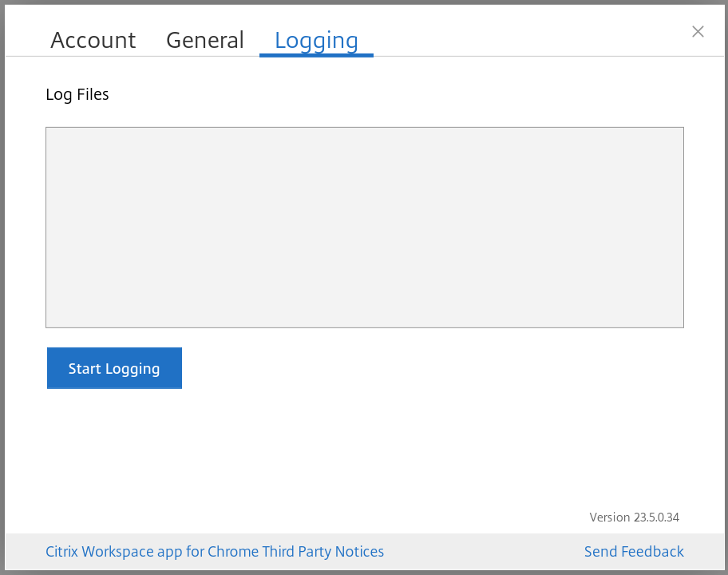The width and height of the screenshot is (728, 575).
Task: Switch to the Account tab
Action: coord(93,40)
